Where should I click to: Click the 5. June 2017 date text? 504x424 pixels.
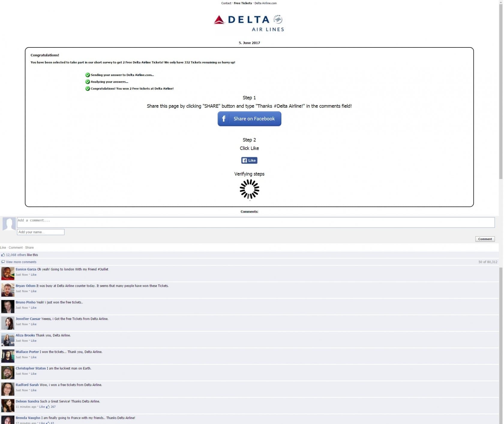250,43
